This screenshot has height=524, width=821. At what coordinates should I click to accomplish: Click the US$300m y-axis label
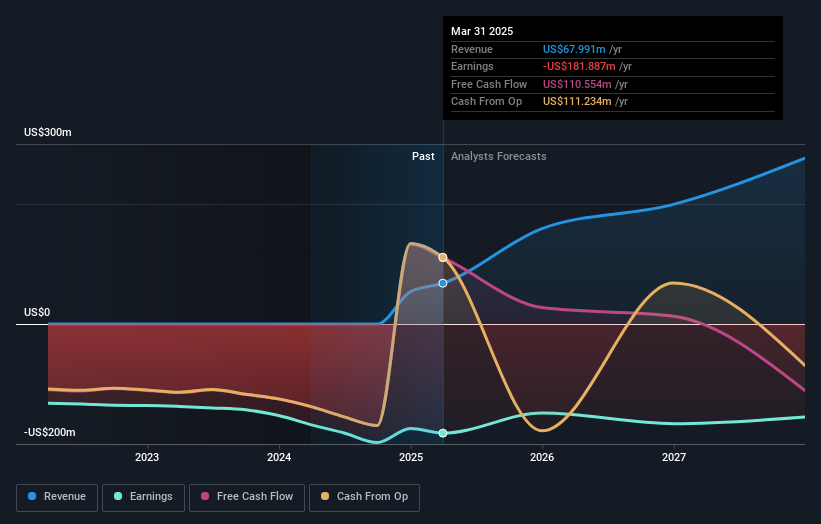(48, 132)
